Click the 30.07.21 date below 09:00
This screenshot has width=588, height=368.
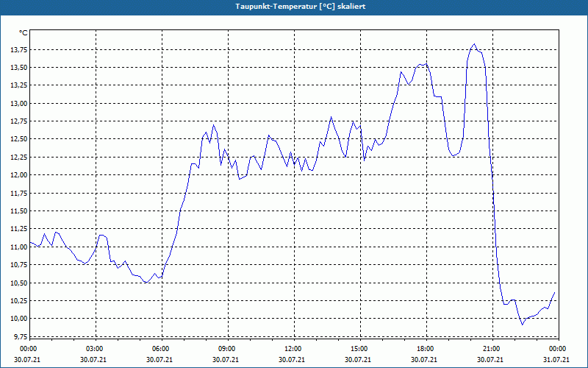(226, 359)
